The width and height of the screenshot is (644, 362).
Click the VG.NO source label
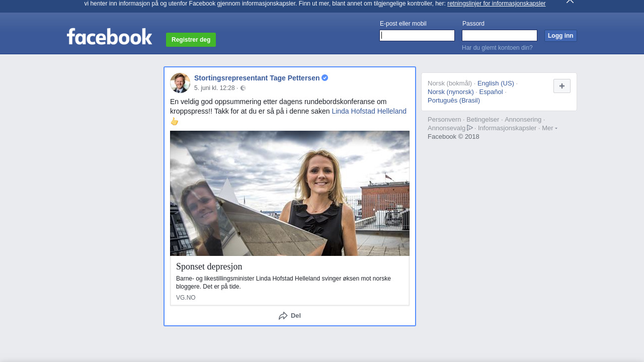[186, 298]
